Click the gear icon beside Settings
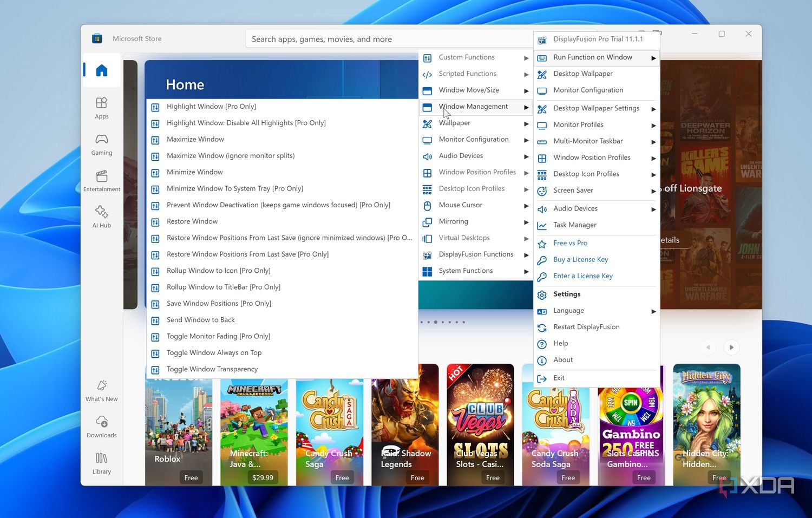 [542, 295]
